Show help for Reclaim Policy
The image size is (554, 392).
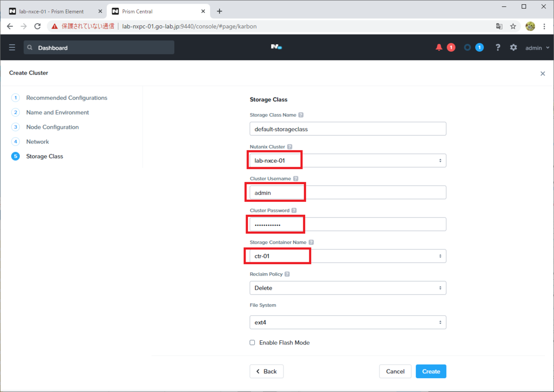point(287,274)
